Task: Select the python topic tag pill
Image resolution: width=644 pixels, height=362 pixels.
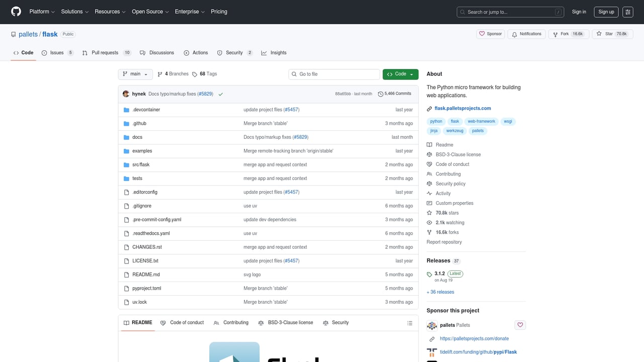Action: point(436,121)
